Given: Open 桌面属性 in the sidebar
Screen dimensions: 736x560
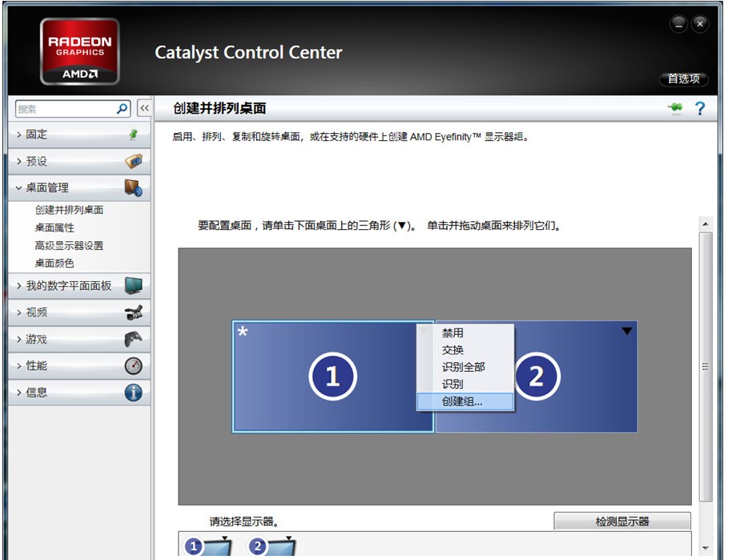Looking at the screenshot, I should pos(54,228).
